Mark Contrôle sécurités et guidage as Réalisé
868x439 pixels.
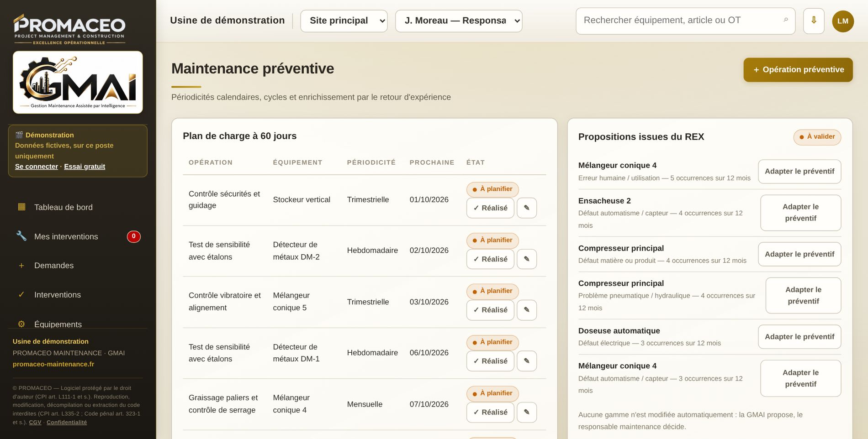pyautogui.click(x=490, y=208)
